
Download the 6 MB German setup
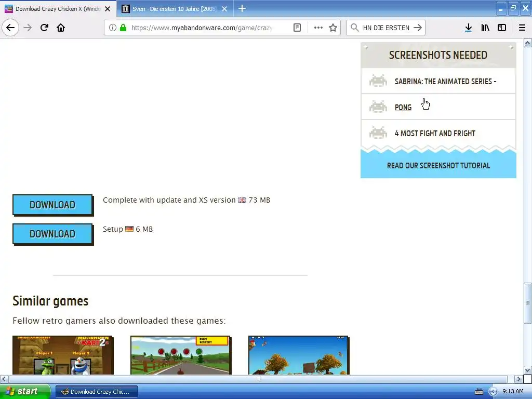point(52,234)
